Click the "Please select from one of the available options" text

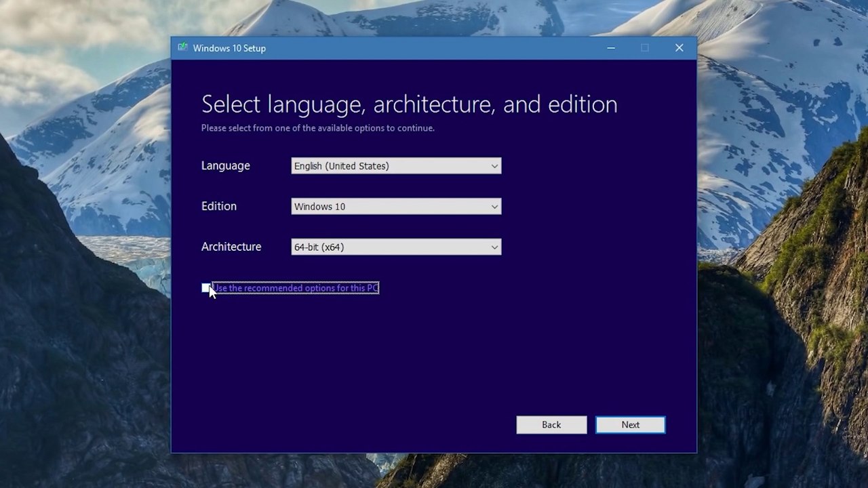point(317,128)
